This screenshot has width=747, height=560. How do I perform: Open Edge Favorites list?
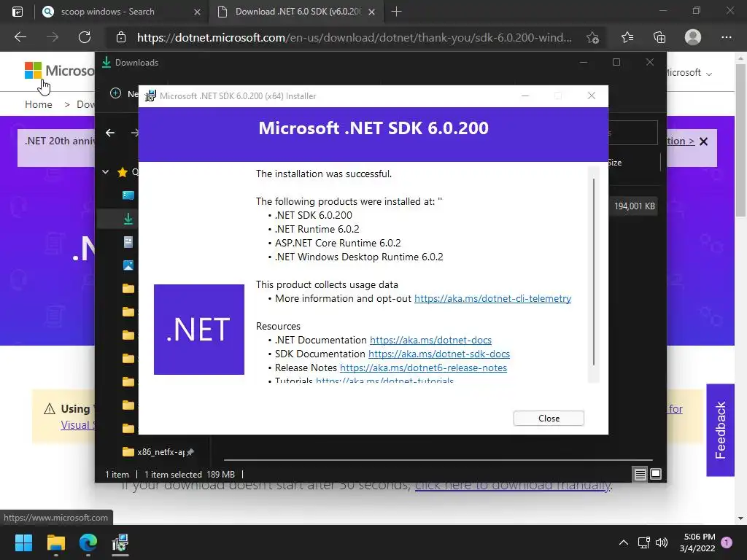coord(627,37)
